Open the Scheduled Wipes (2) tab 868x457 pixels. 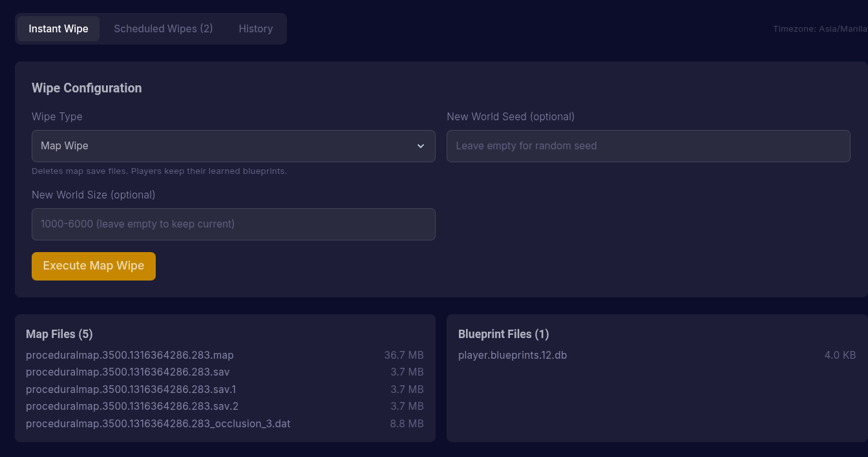(163, 29)
